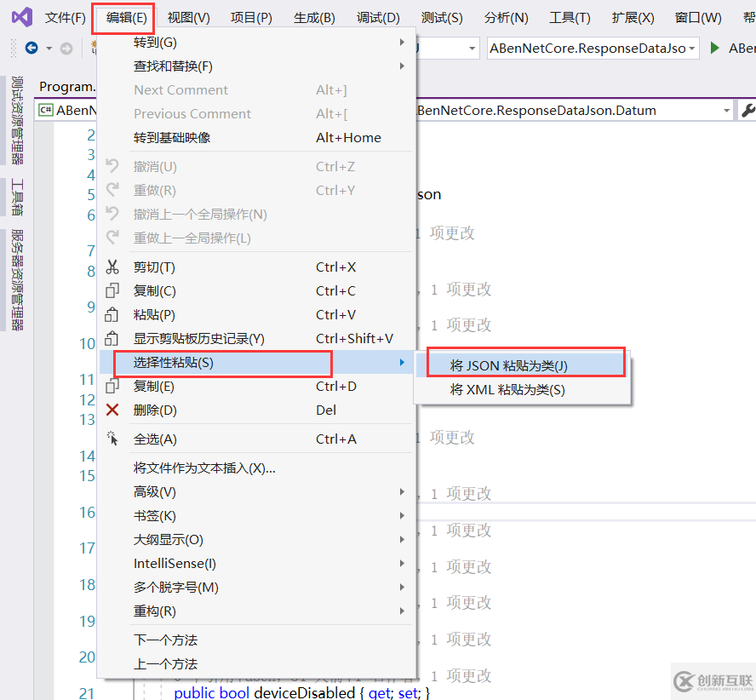Click the copy icon beside 复制(C)

(x=112, y=290)
